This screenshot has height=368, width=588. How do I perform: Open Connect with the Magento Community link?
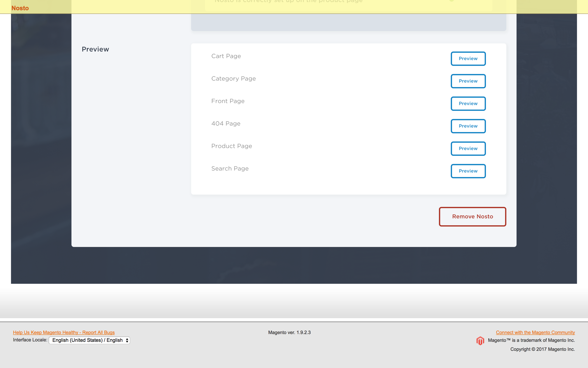(535, 332)
